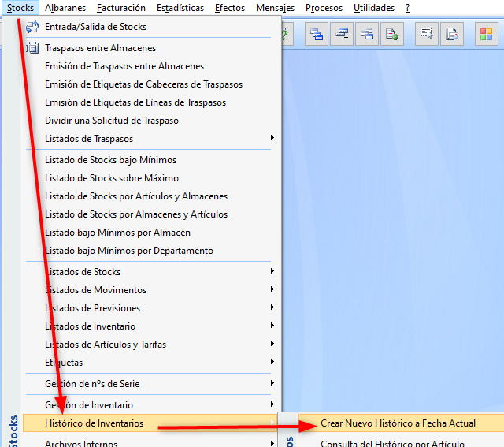Expand the Listados de Traspasos submenu arrow
This screenshot has height=447, width=504.
(272, 139)
